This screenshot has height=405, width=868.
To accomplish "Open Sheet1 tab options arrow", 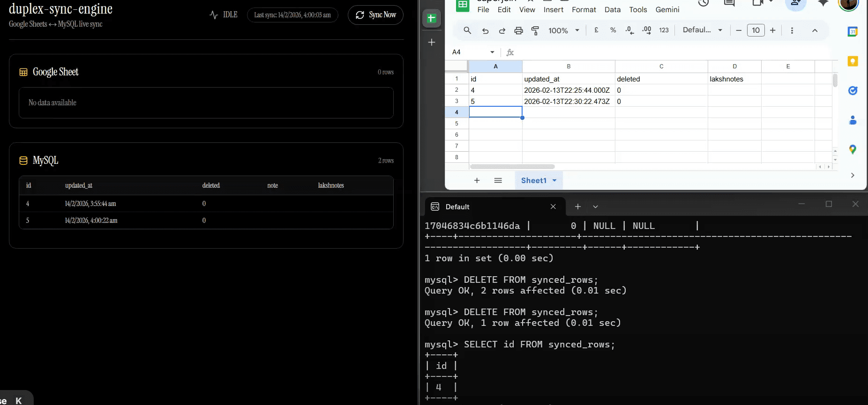I will pyautogui.click(x=554, y=180).
